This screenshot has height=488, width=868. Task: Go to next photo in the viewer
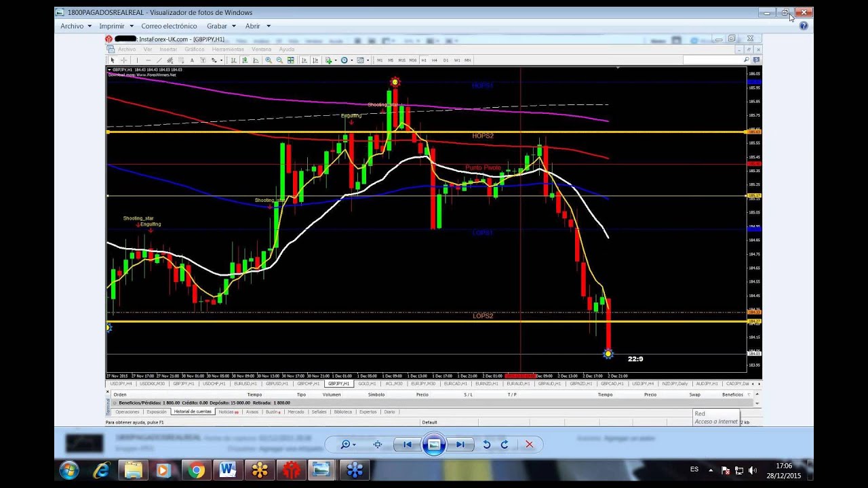(x=460, y=445)
